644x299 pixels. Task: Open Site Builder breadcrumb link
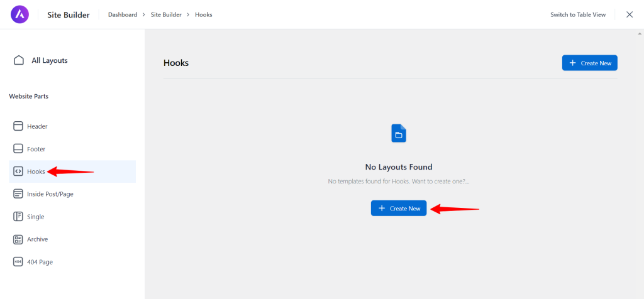pos(166,15)
